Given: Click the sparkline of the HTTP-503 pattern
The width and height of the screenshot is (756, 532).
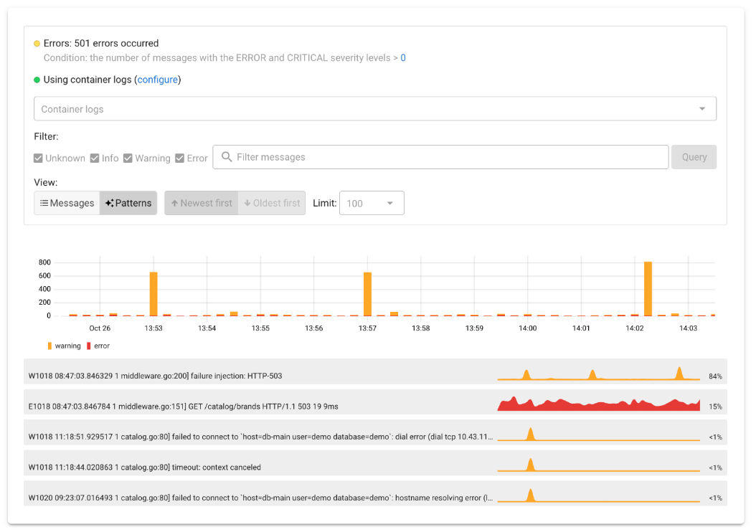Looking at the screenshot, I should pos(598,374).
